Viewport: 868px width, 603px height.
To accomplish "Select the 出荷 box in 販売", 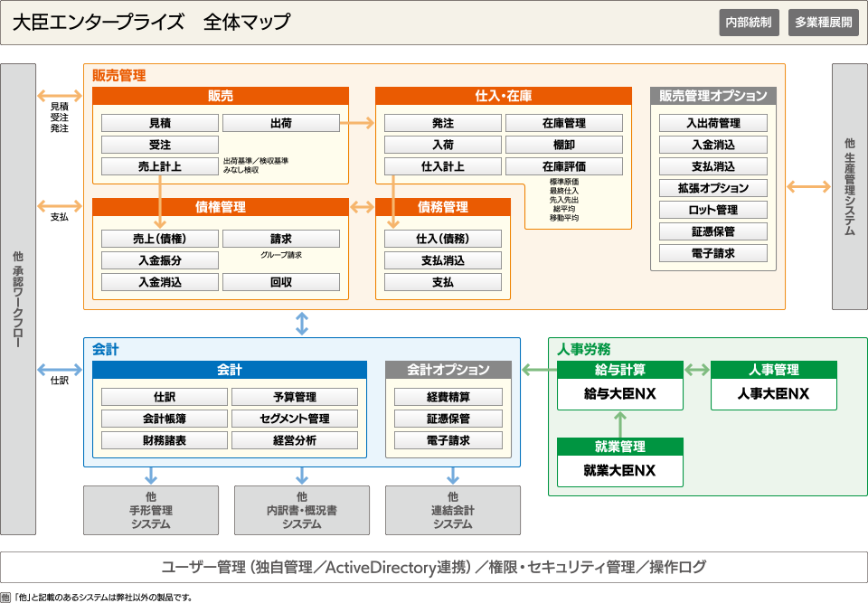I will tap(281, 123).
